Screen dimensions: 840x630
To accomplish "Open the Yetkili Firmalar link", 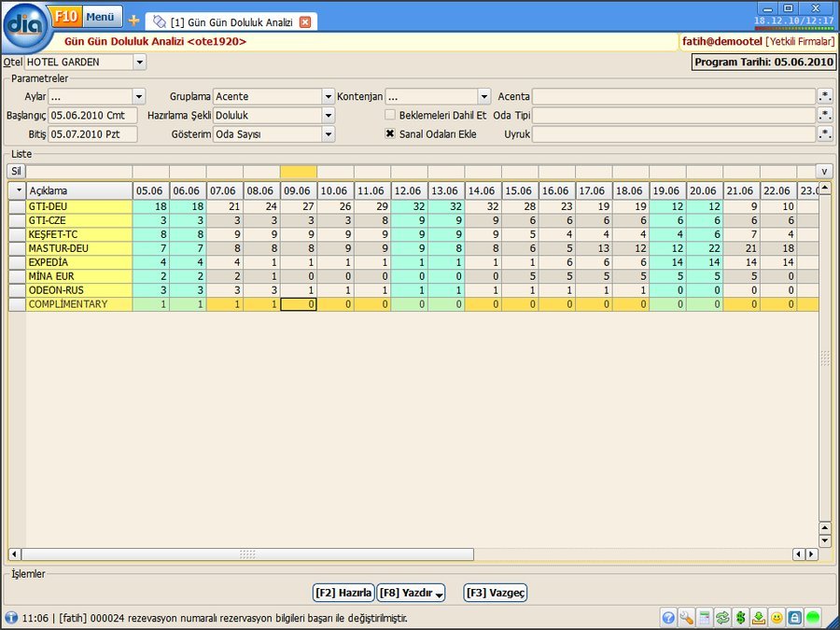I will (x=801, y=41).
